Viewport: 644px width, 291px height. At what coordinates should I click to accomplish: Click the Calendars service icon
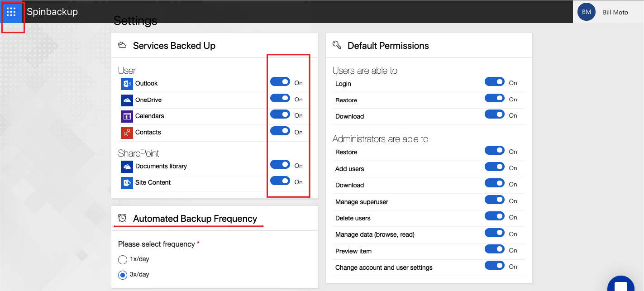click(x=127, y=116)
